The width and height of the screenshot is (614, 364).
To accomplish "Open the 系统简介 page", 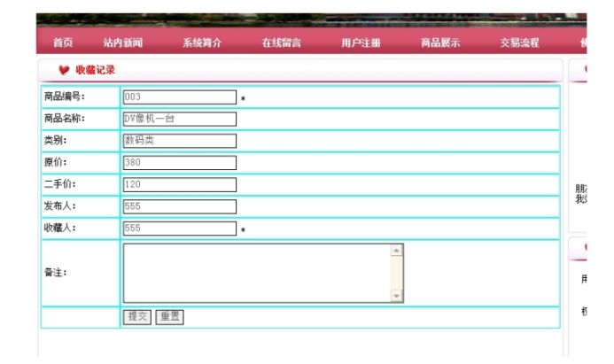I will (x=202, y=43).
